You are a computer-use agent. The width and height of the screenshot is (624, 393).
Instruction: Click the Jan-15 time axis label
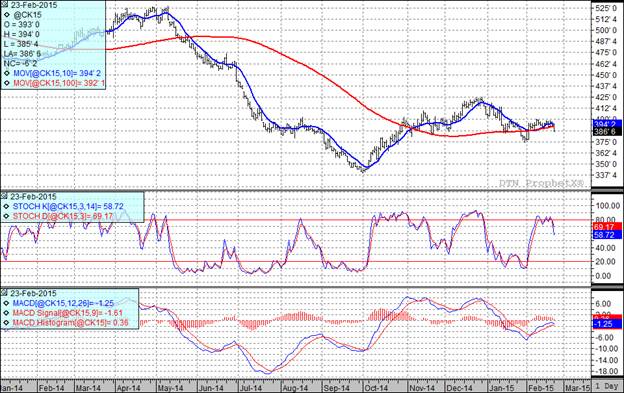(x=501, y=387)
